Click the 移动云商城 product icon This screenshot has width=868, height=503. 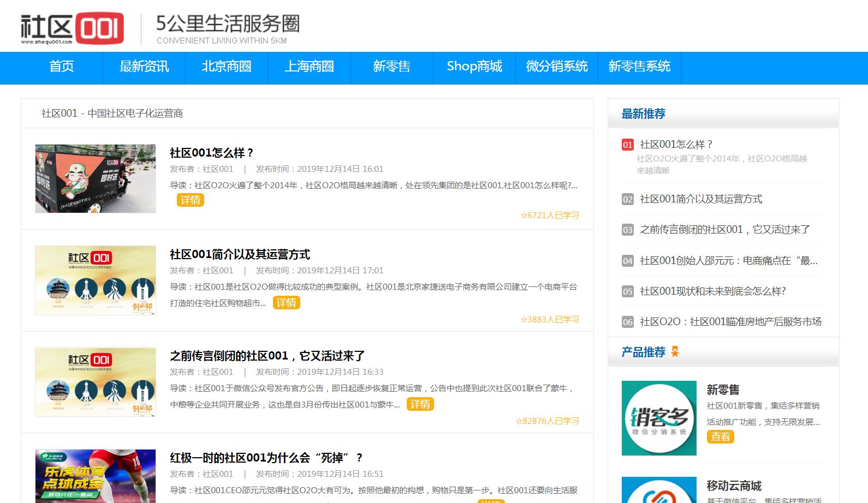659,490
